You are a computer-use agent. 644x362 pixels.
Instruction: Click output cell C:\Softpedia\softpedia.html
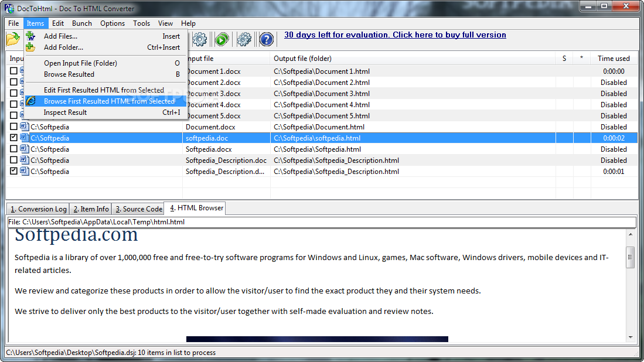click(x=413, y=138)
